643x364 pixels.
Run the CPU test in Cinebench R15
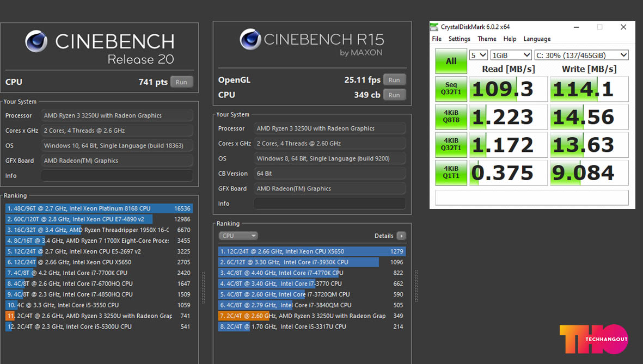pos(394,95)
